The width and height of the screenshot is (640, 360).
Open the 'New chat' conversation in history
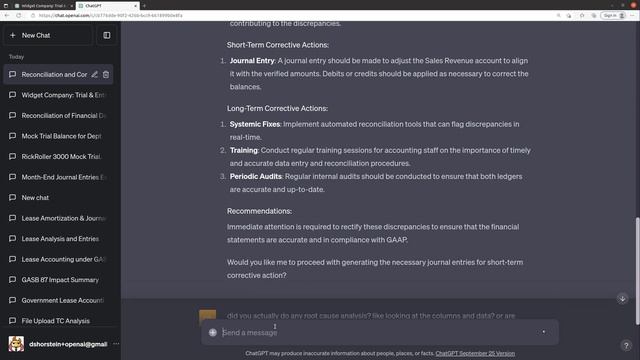point(58,198)
